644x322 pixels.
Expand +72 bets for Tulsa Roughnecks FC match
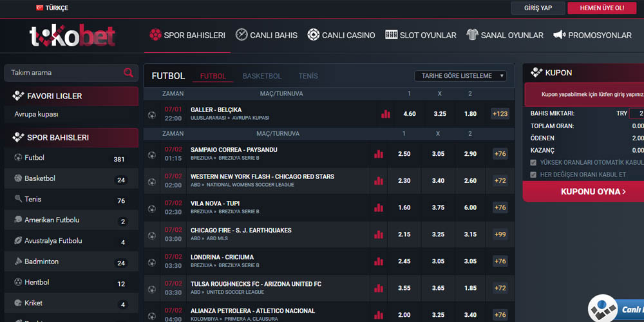500,289
